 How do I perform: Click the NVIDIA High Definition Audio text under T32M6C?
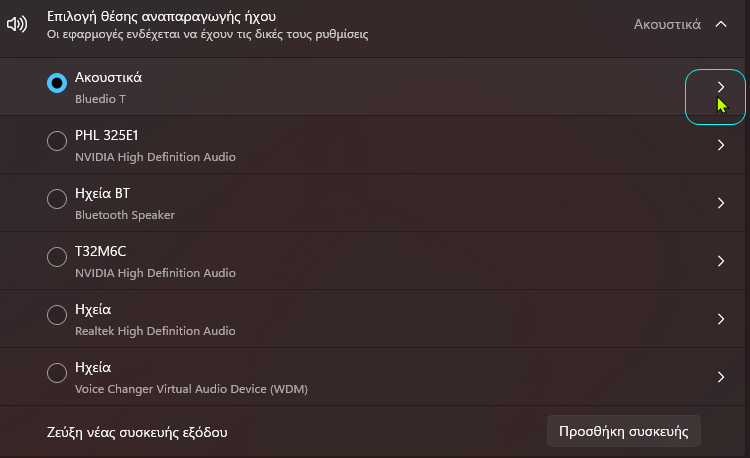click(155, 273)
